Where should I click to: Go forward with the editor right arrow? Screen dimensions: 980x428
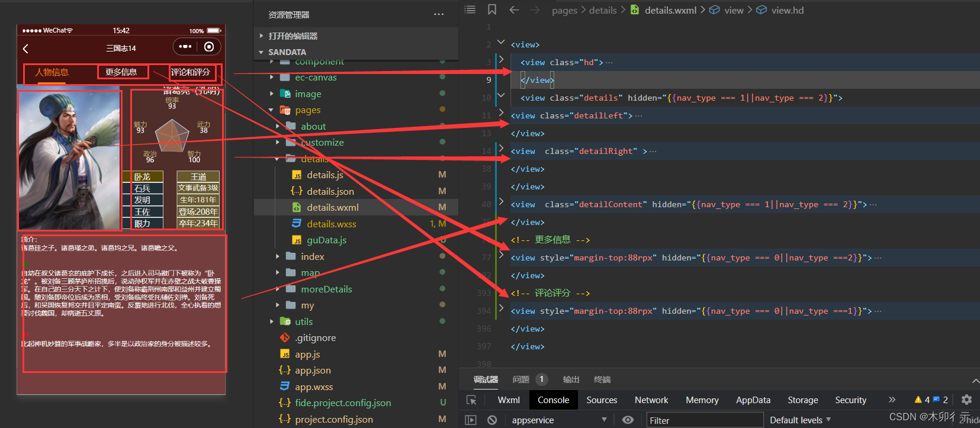point(535,9)
